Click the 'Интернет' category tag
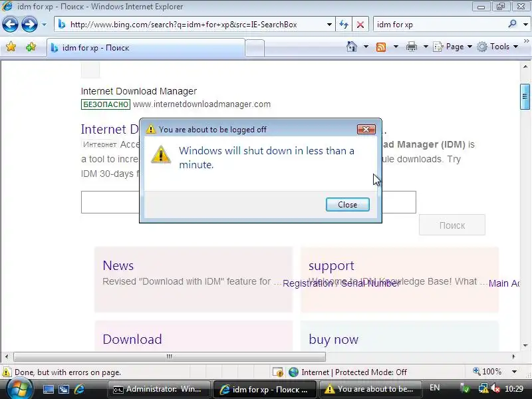The height and width of the screenshot is (399, 532). [100, 144]
